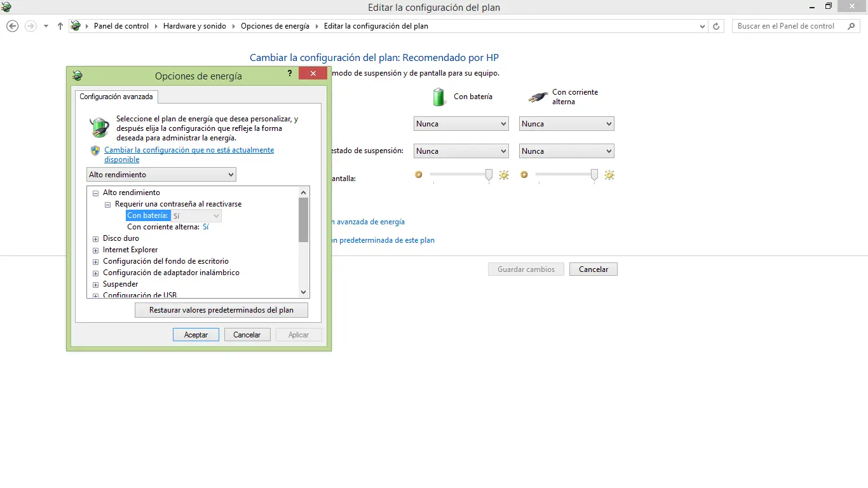Click the bright sun icon for AC slider
The width and height of the screenshot is (868, 488).
(609, 175)
